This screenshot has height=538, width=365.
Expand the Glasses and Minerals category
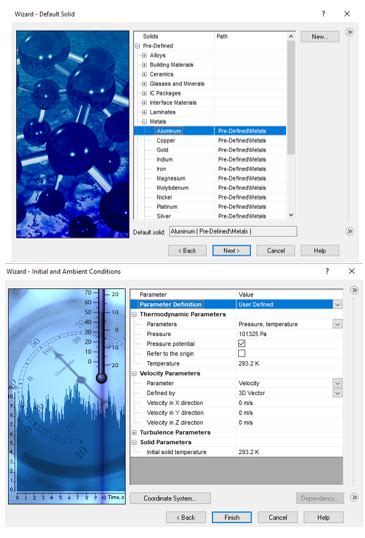point(144,84)
